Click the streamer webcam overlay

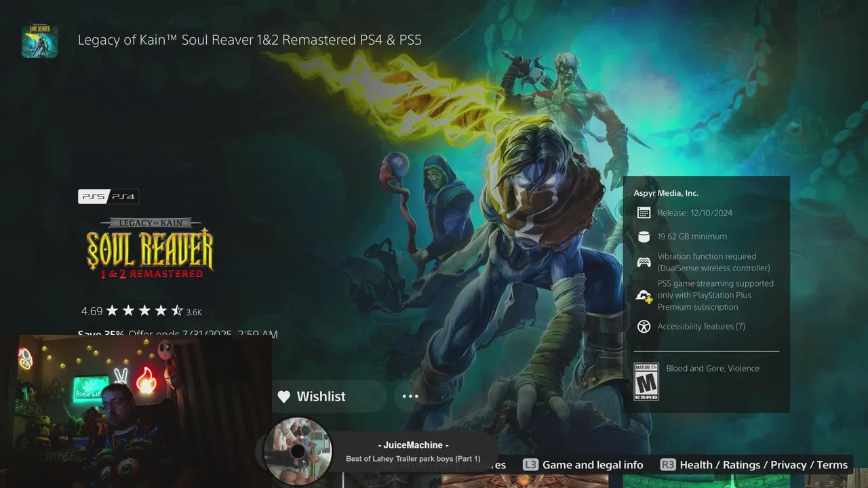point(136,411)
